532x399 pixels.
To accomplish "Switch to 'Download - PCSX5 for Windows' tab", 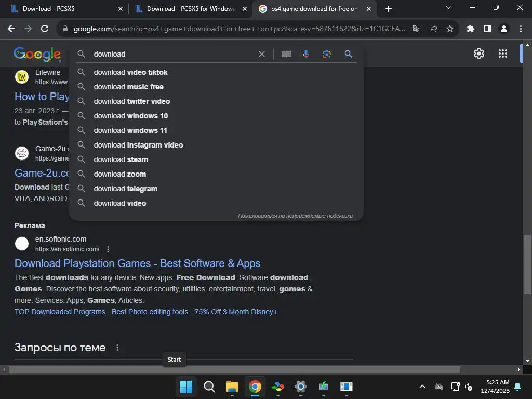I will pyautogui.click(x=190, y=9).
